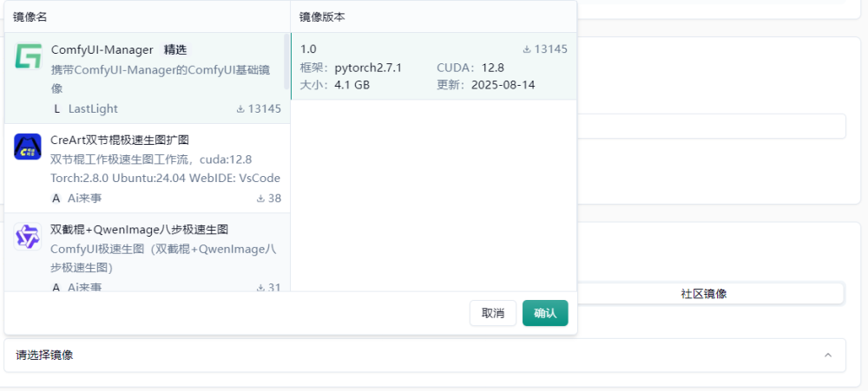
Task: Click the image list vertical scrollbar
Action: click(x=286, y=62)
